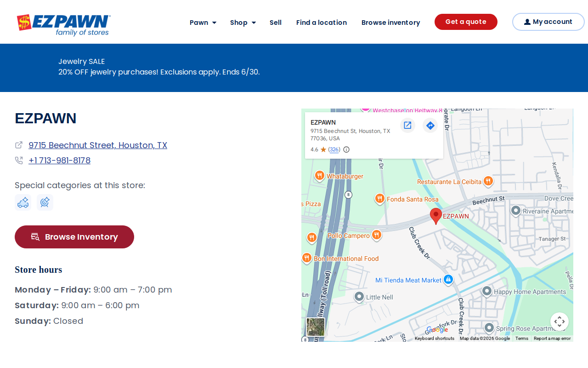Select the Fonda Santa Rosa marker
Viewport: 588px width, 368px height.
coord(379,199)
